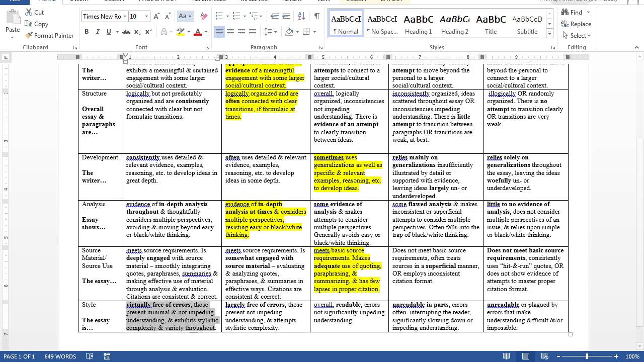Apply table borders button
Image resolution: width=644 pixels, height=362 pixels.
coord(307,32)
